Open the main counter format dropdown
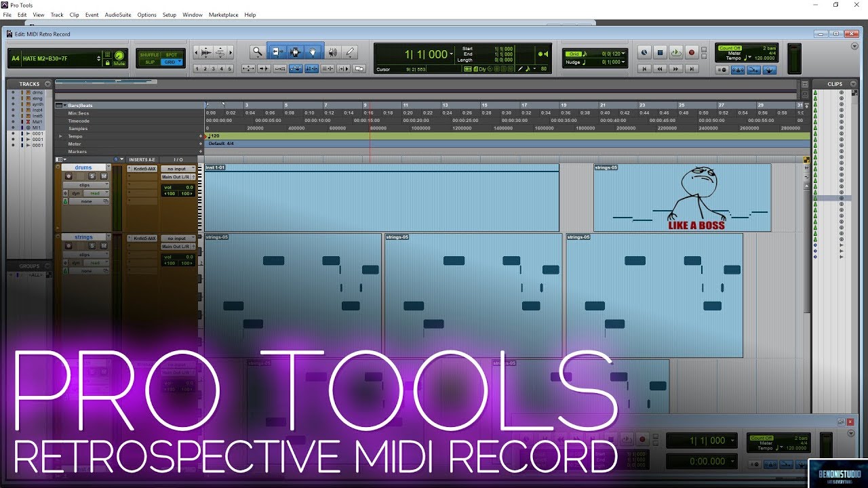The height and width of the screenshot is (488, 868). (x=452, y=54)
